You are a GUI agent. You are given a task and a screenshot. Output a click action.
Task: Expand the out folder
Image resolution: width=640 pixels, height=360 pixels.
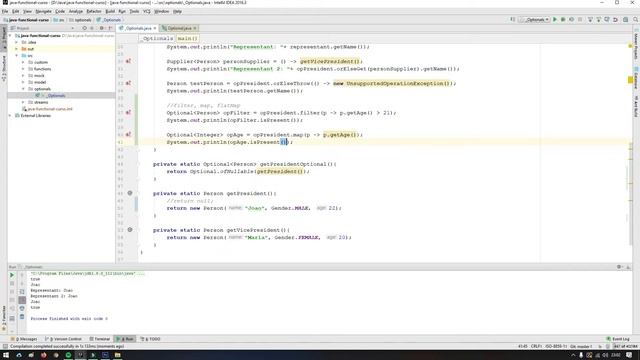coord(17,49)
